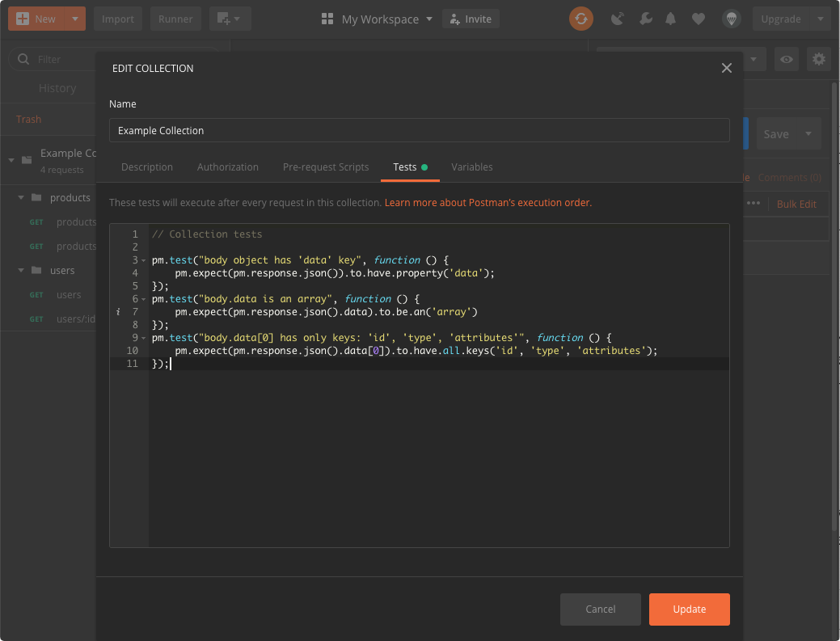
Task: Click the Example Collection folder icon
Action: pyautogui.click(x=27, y=159)
